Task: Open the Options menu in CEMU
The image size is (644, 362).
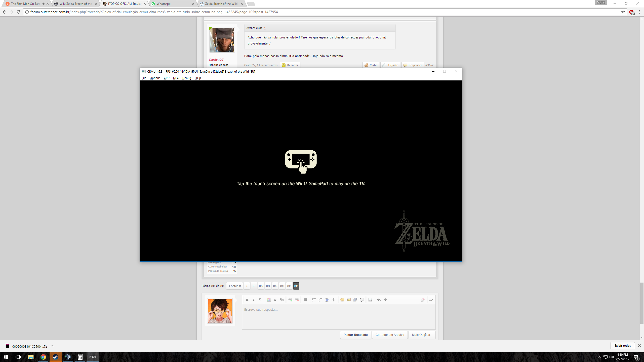Action: coord(155,78)
